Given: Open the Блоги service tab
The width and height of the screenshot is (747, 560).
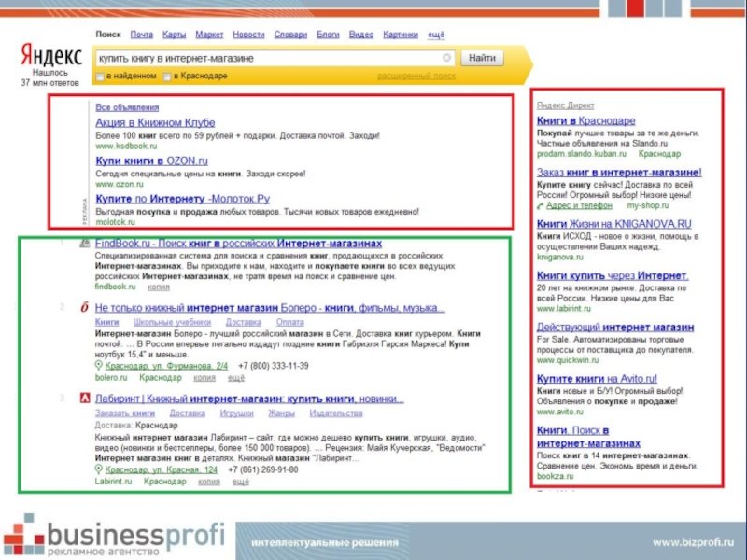Looking at the screenshot, I should coord(328,35).
